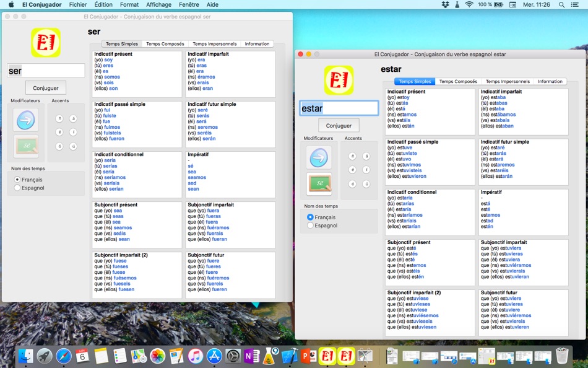Click the 'somos' form in Indicatif présent

pyautogui.click(x=112, y=77)
